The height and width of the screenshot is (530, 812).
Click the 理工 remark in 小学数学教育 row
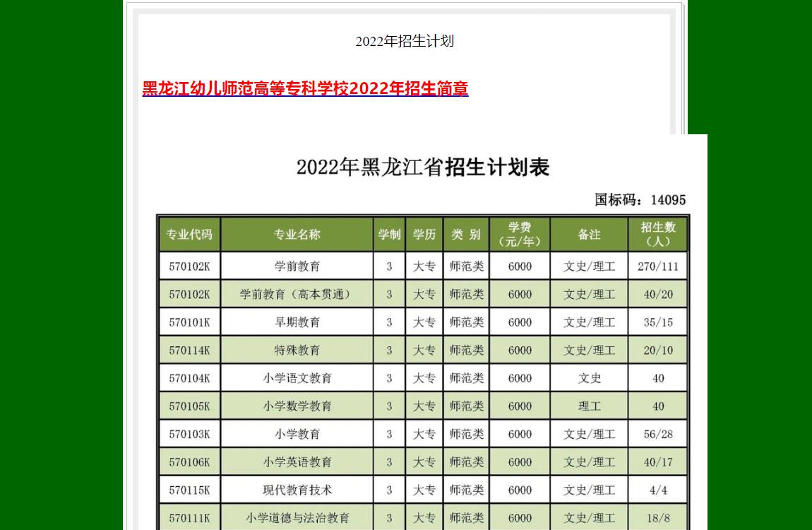[590, 406]
